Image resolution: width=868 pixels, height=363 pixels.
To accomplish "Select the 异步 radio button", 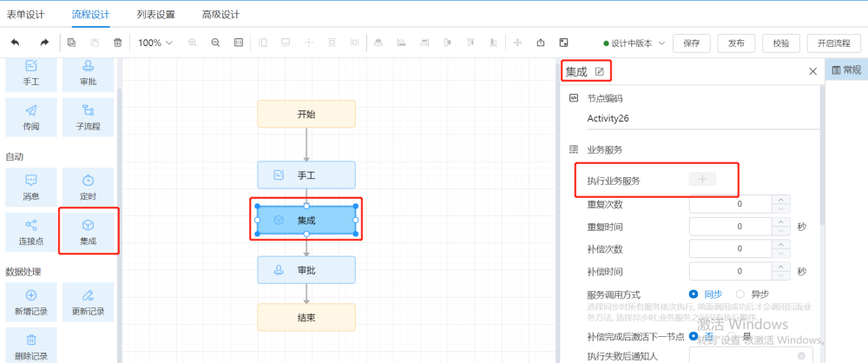I will 740,294.
